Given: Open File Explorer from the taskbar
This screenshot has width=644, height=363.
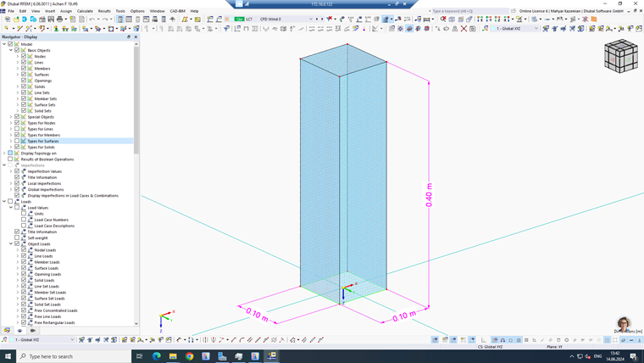Looking at the screenshot, I should coord(173,356).
